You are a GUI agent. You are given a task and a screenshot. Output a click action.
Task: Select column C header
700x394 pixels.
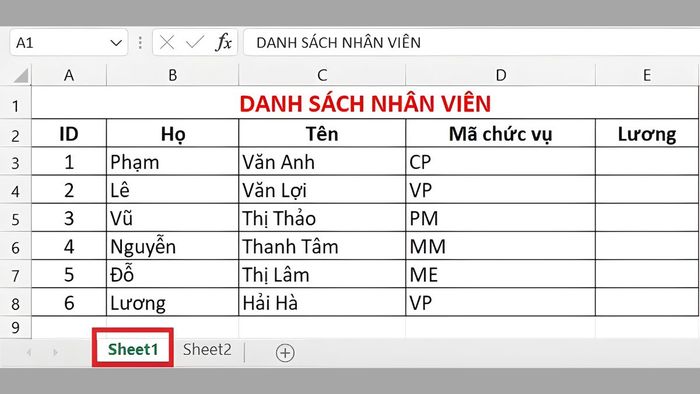coord(322,75)
